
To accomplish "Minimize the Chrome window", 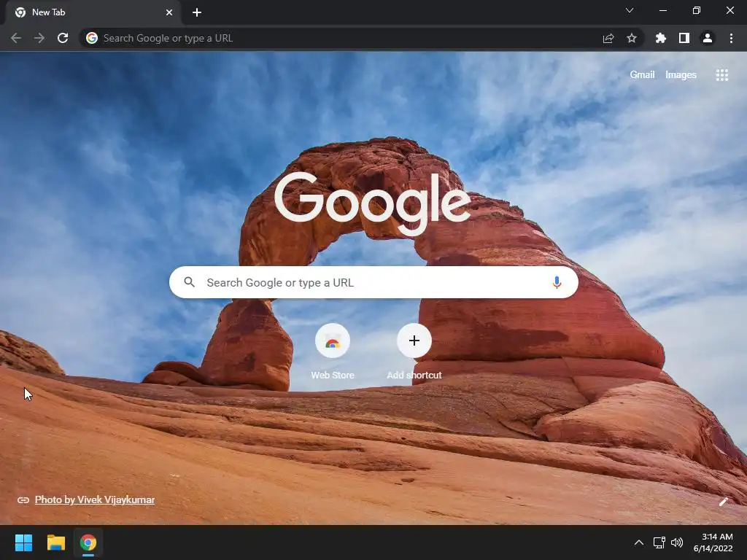I will coord(662,10).
